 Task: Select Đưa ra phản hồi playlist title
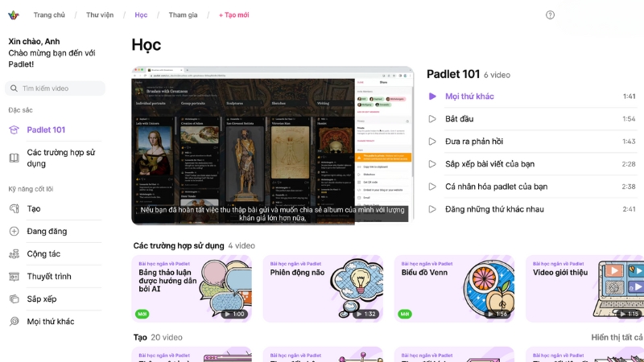[x=474, y=142]
